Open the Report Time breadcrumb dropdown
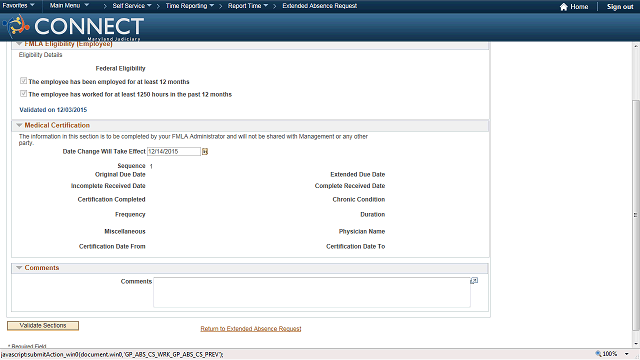 pos(248,6)
